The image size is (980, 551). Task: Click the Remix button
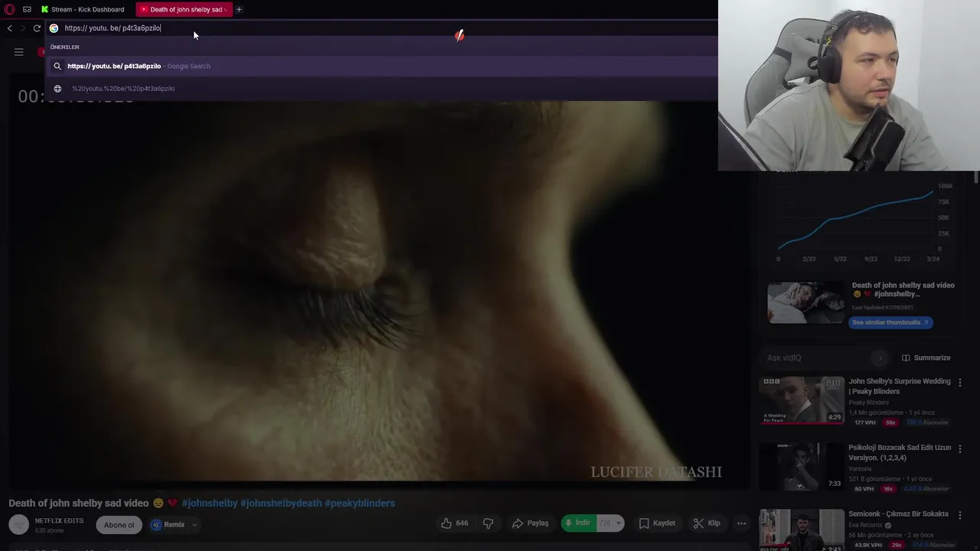point(168,524)
